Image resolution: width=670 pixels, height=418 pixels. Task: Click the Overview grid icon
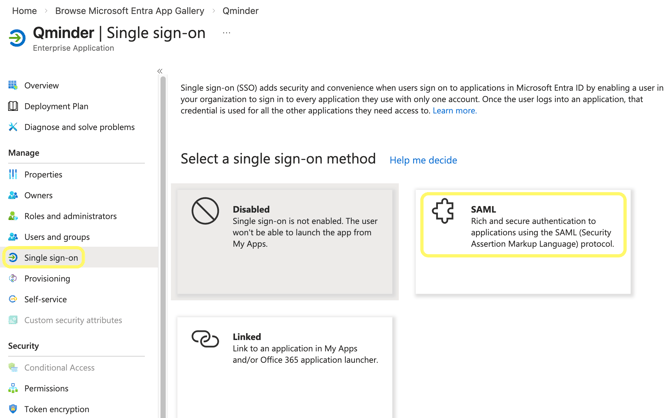[13, 85]
